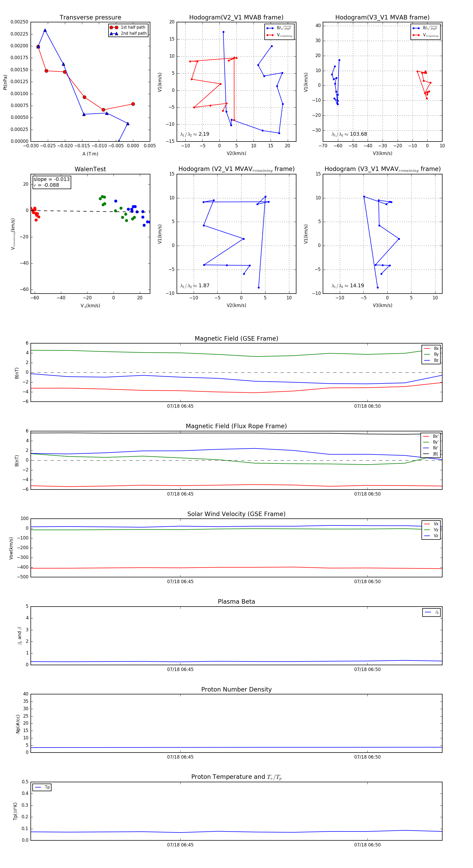Image resolution: width=473 pixels, height=868 pixels.
Task: Select 'Tp' legend entry in temperature plot
Action: coord(42,788)
